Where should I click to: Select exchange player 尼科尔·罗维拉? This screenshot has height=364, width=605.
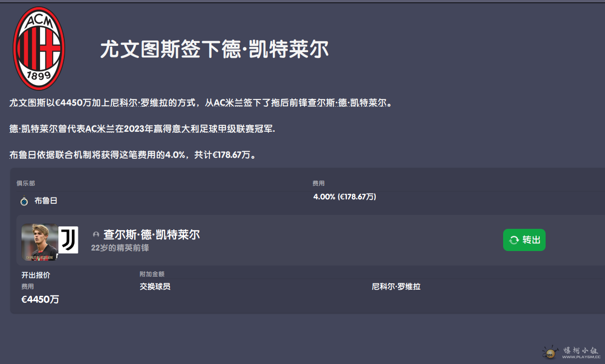click(396, 287)
